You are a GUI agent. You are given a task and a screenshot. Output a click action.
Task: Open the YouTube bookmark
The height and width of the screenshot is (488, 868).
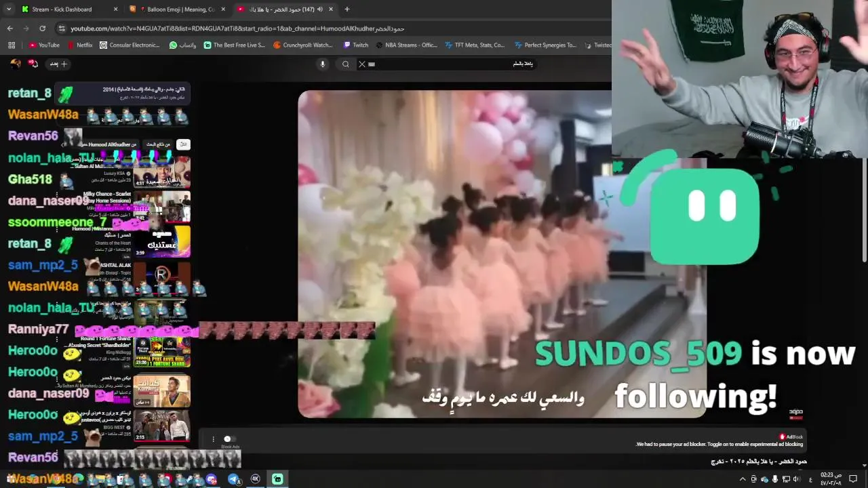tap(44, 45)
